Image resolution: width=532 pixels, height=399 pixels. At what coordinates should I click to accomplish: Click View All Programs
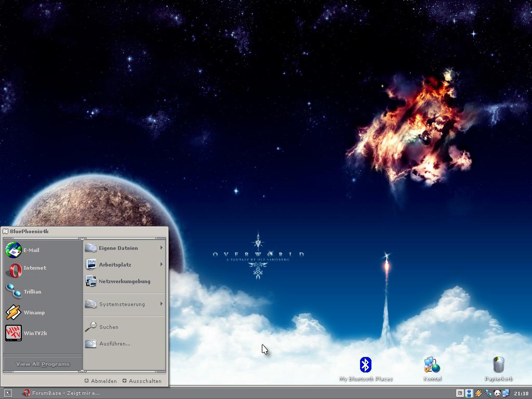click(x=43, y=364)
